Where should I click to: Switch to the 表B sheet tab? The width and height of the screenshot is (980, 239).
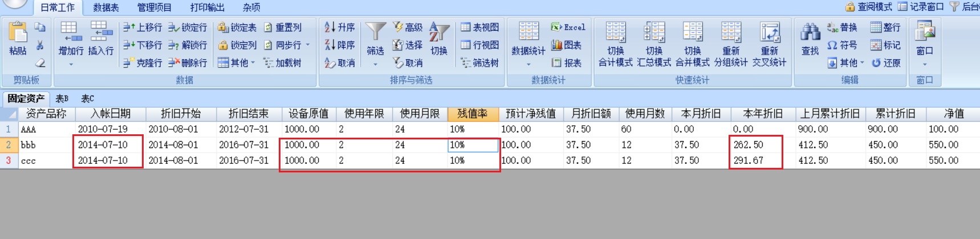click(x=62, y=98)
